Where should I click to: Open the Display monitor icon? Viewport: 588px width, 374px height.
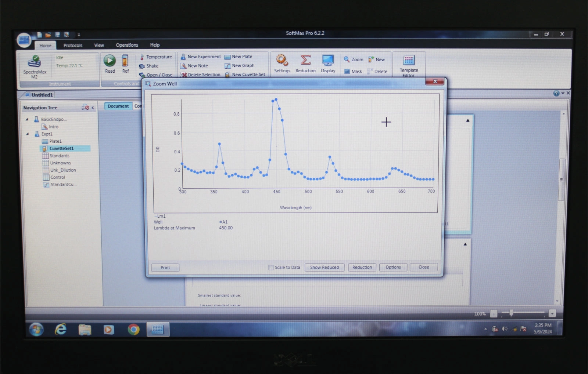(x=328, y=61)
